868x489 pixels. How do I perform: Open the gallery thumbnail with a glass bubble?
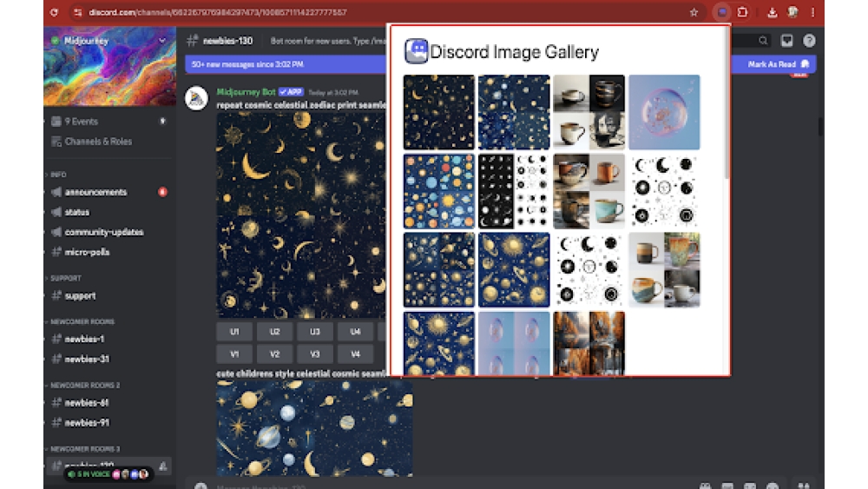point(664,112)
